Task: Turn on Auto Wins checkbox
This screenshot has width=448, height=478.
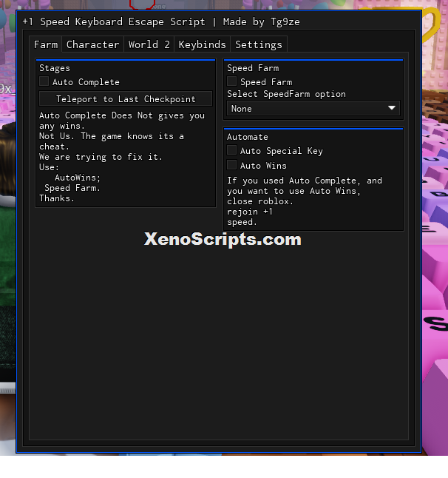Action: pos(232,165)
